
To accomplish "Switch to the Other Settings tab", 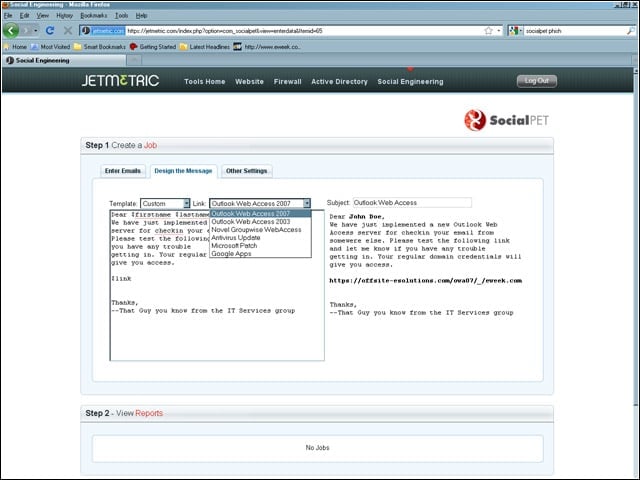I will 247,171.
